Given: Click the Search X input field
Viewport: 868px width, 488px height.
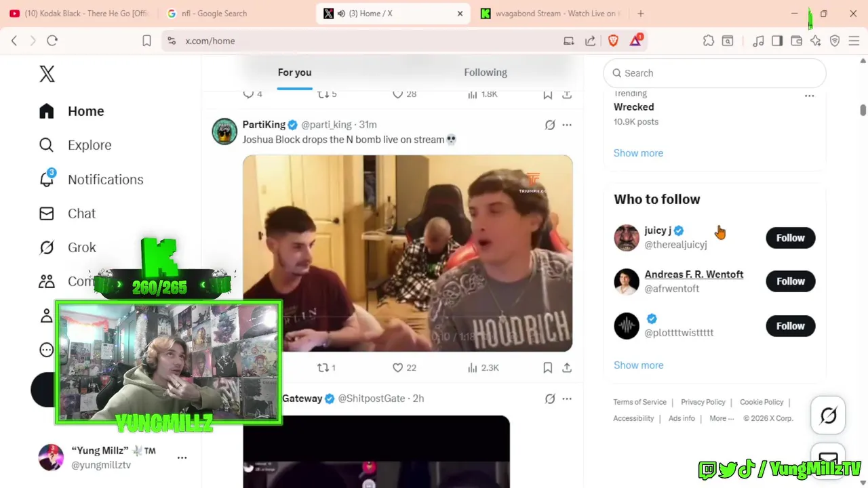Looking at the screenshot, I should pos(715,73).
